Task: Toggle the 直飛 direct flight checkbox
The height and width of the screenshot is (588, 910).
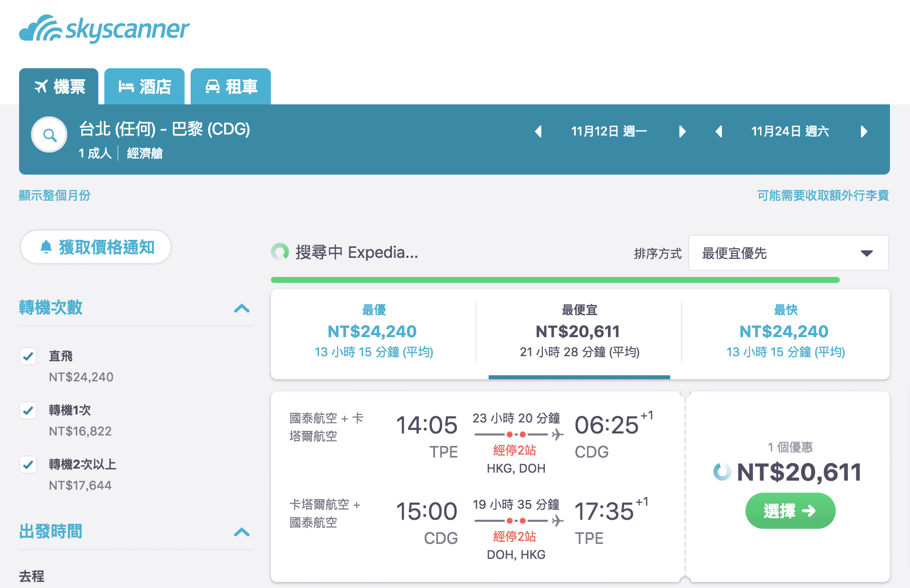Action: tap(28, 356)
